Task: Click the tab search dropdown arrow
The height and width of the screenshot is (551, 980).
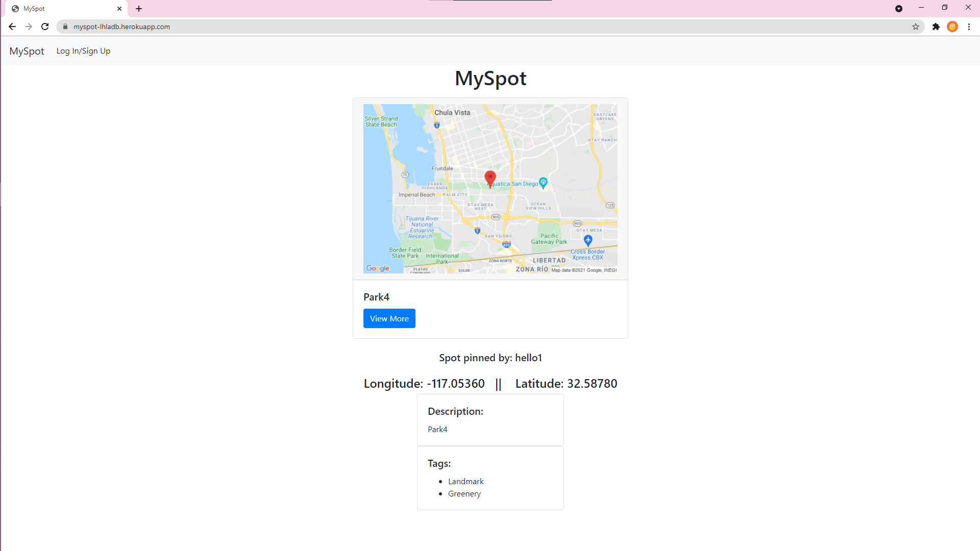Action: (899, 9)
